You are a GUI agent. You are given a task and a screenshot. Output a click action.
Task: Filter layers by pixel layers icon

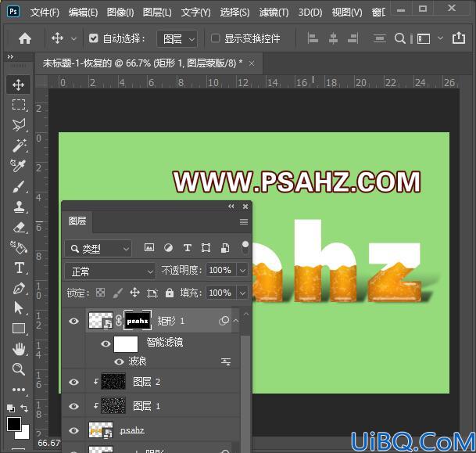pyautogui.click(x=149, y=247)
